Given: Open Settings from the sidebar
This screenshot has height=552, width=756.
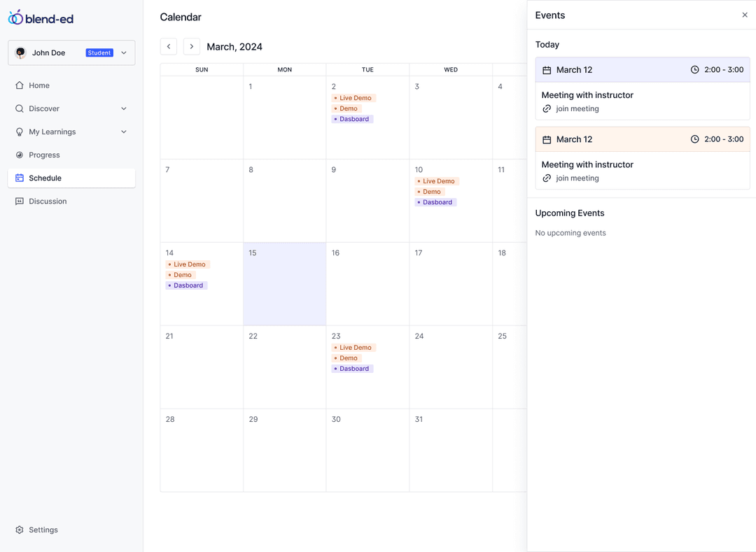Looking at the screenshot, I should tap(71, 530).
